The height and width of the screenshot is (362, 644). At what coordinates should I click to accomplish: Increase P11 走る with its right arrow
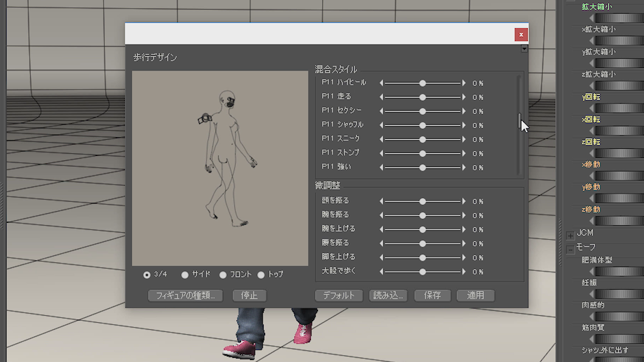463,97
